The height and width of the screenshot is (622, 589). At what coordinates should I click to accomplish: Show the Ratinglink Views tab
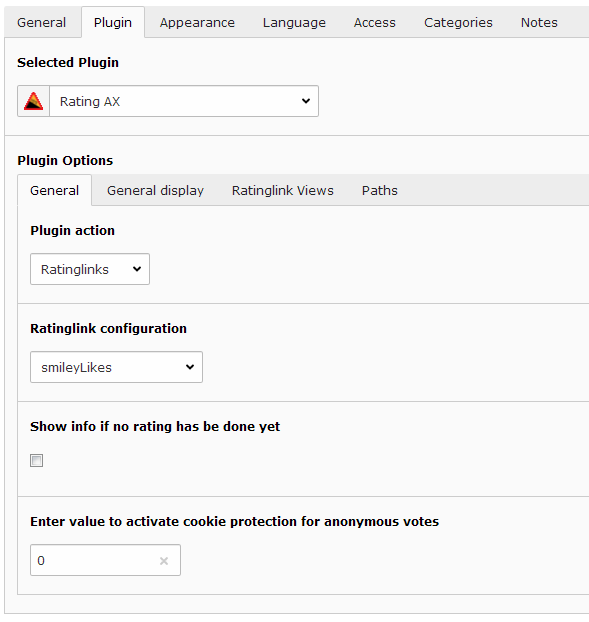point(283,190)
